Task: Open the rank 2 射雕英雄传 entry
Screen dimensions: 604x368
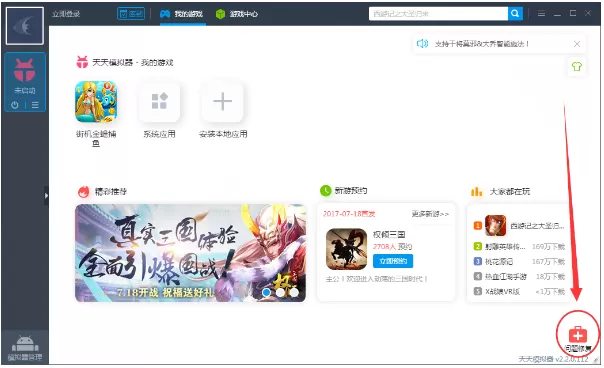Action: (518, 246)
